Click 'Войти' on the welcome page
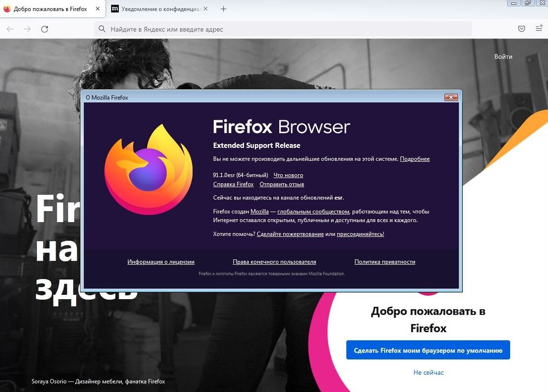This screenshot has height=392, width=548. (x=503, y=56)
